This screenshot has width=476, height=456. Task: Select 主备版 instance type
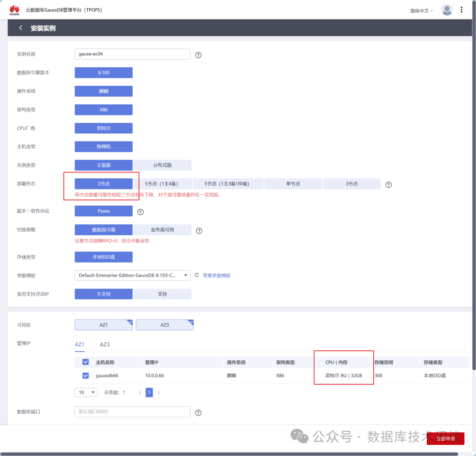pos(104,165)
